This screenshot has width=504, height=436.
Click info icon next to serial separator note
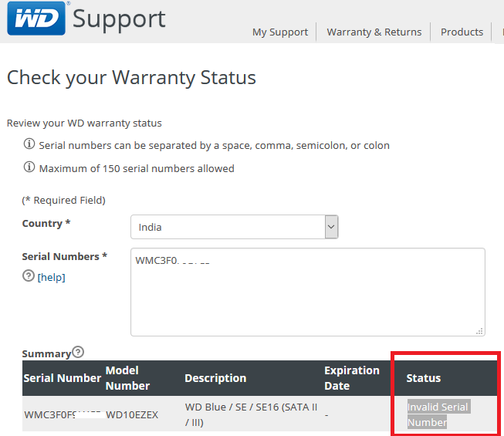[x=29, y=144]
